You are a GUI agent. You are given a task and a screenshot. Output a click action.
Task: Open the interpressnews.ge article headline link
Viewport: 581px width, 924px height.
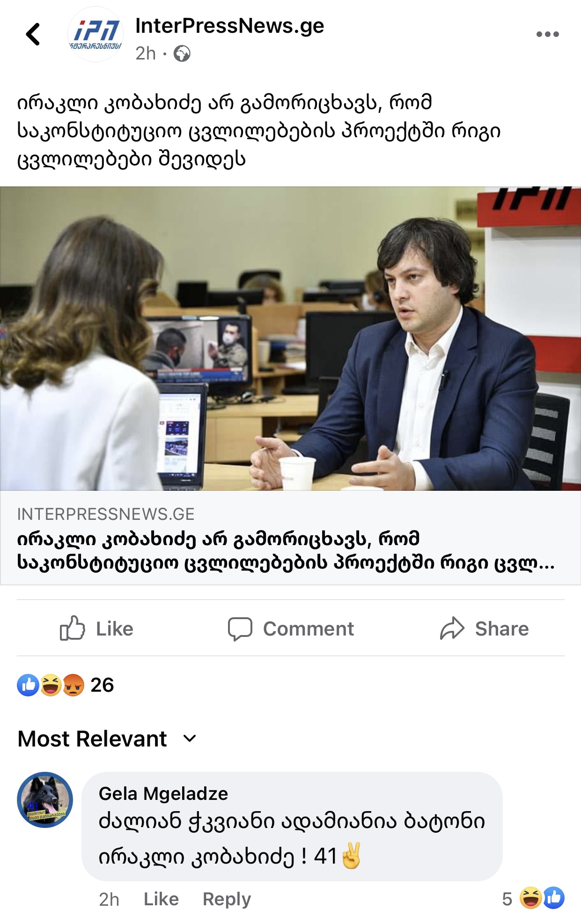pos(286,550)
